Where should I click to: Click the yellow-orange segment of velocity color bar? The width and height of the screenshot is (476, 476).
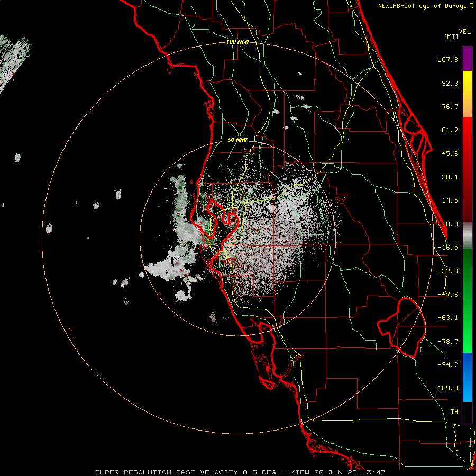point(467,94)
